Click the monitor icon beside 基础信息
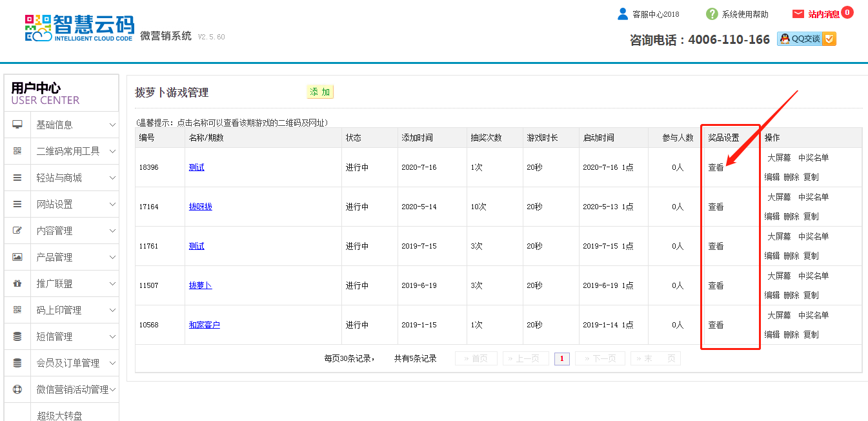The image size is (868, 421). tap(17, 125)
